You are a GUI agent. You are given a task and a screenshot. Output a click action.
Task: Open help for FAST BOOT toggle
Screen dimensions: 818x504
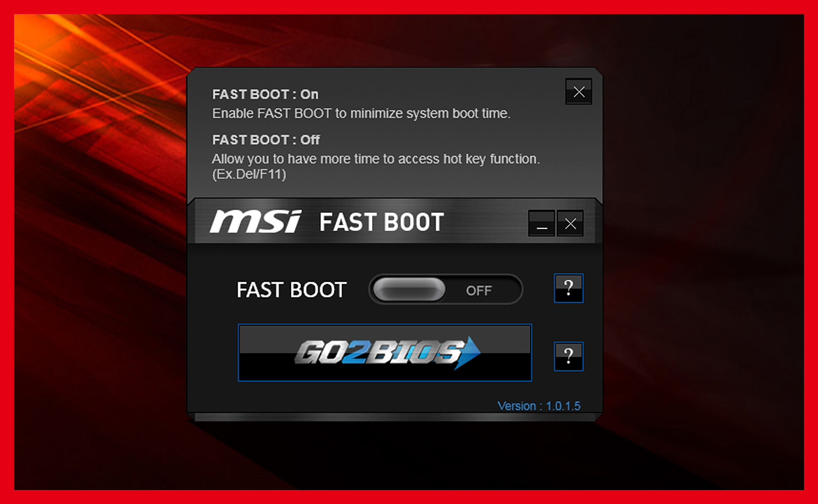[x=569, y=288]
